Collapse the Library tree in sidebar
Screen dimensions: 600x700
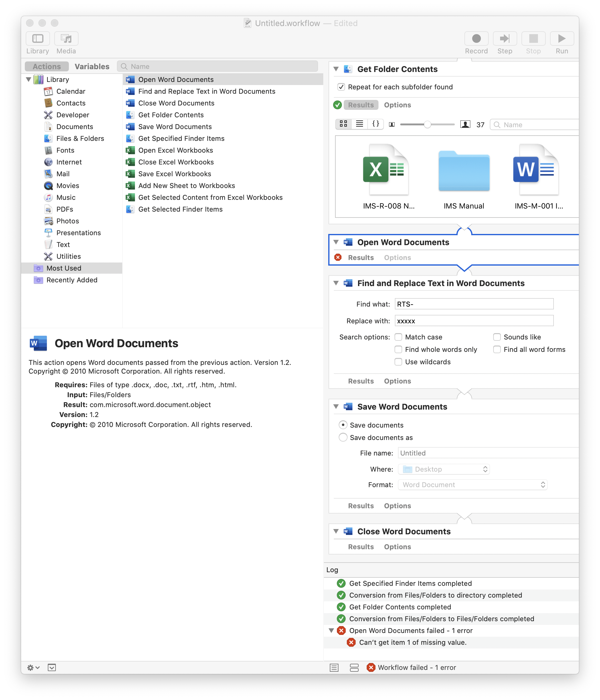(29, 80)
